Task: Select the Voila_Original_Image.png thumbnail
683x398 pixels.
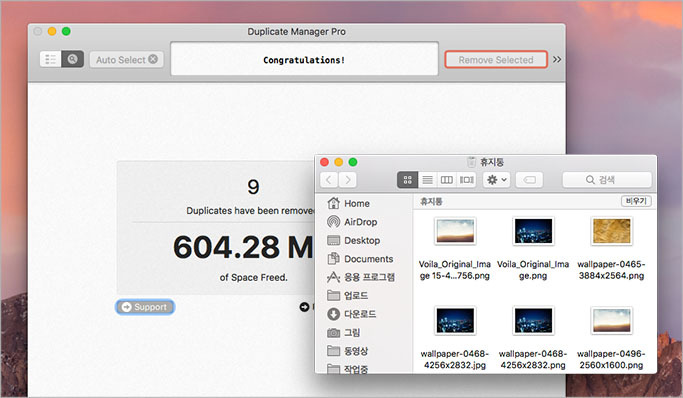Action: pos(533,231)
